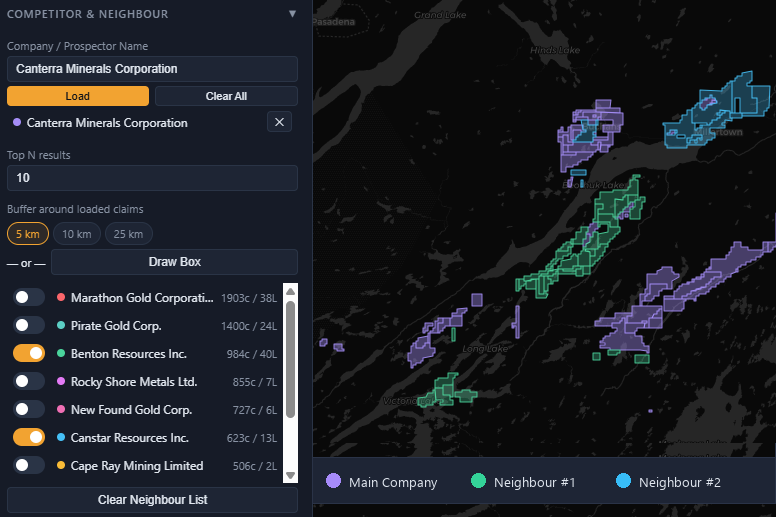
Task: Click the green dot next to Benton Resources
Action: [x=61, y=353]
